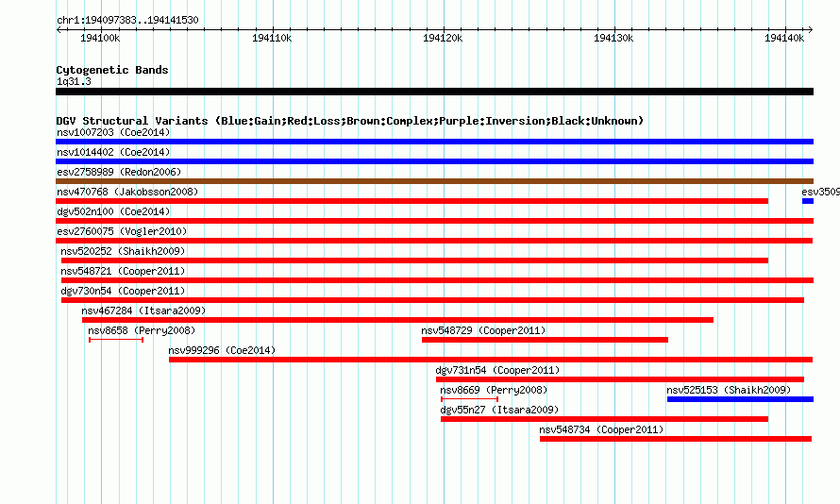Click the esv2760075 (Vogler2010) label
This screenshot has height=504, width=840.
tap(122, 231)
